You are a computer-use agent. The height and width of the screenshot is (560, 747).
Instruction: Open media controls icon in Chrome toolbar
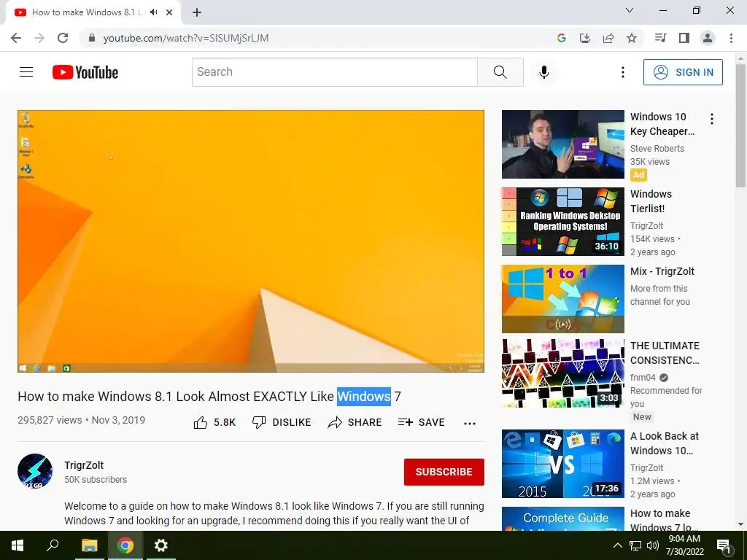pos(660,38)
